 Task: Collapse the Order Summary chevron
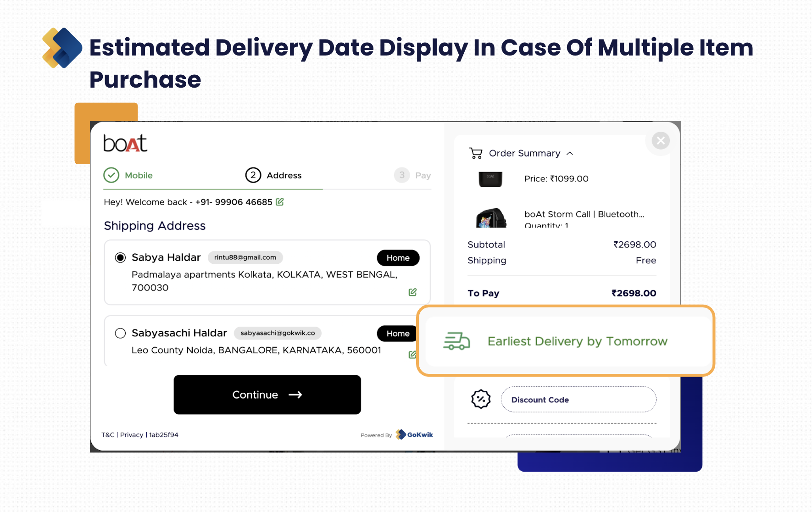tap(570, 153)
